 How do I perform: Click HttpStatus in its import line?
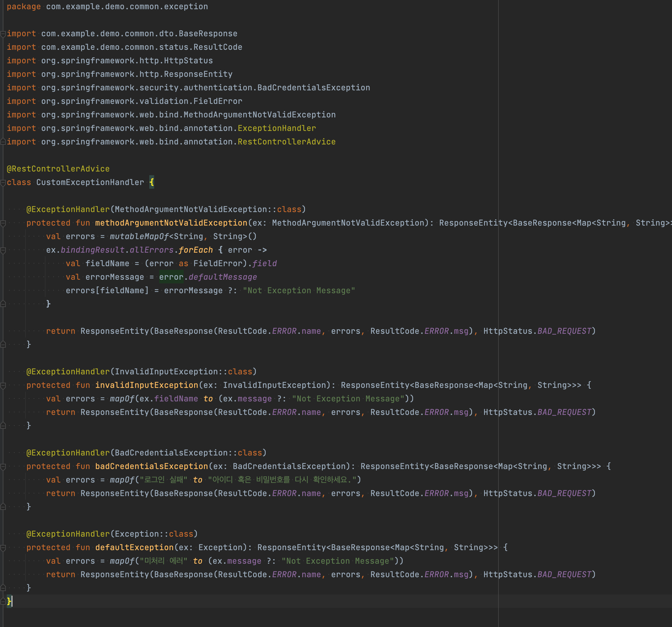[188, 61]
